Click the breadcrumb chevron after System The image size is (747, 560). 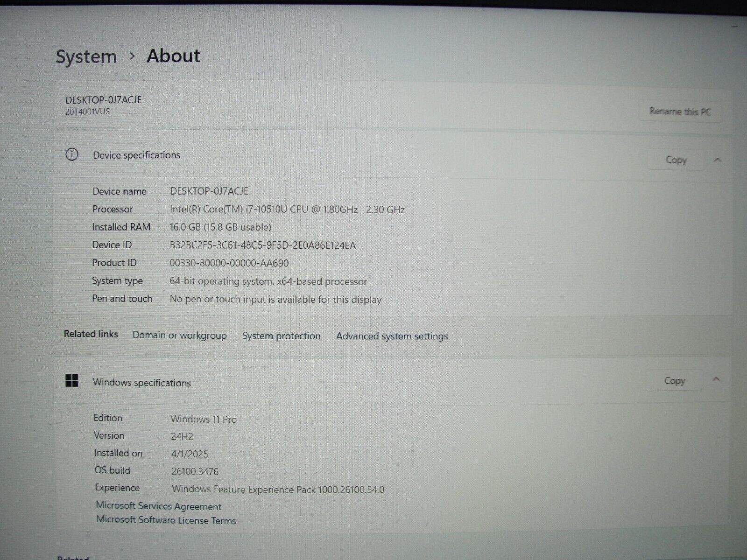coord(132,56)
